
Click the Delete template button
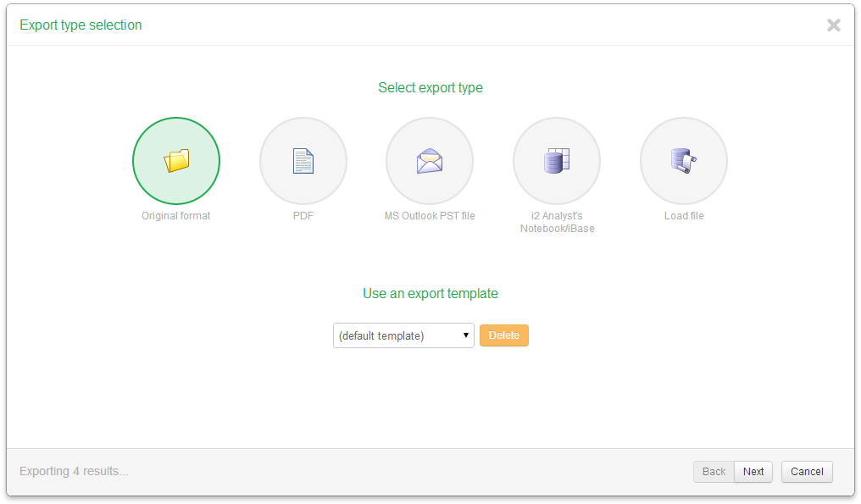pyautogui.click(x=503, y=335)
